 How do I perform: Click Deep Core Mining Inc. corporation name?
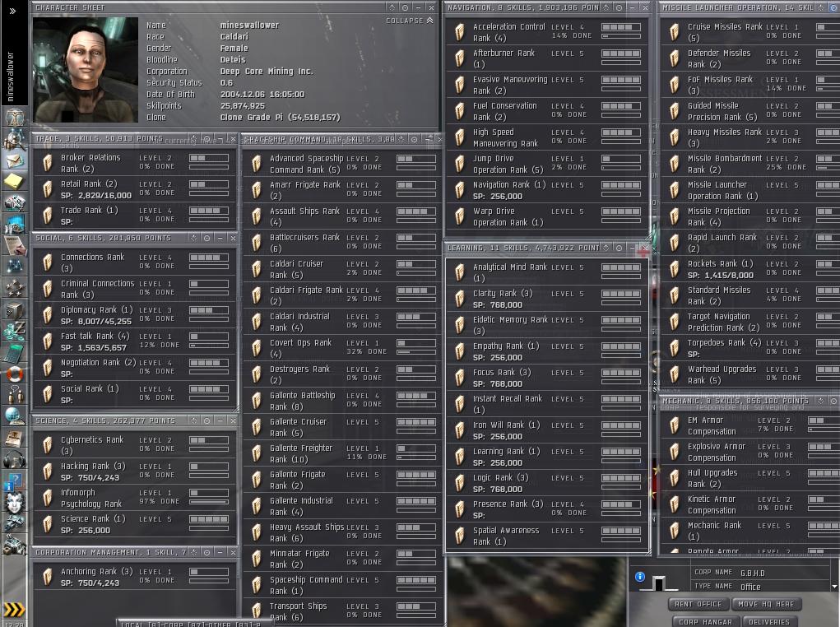(x=267, y=72)
